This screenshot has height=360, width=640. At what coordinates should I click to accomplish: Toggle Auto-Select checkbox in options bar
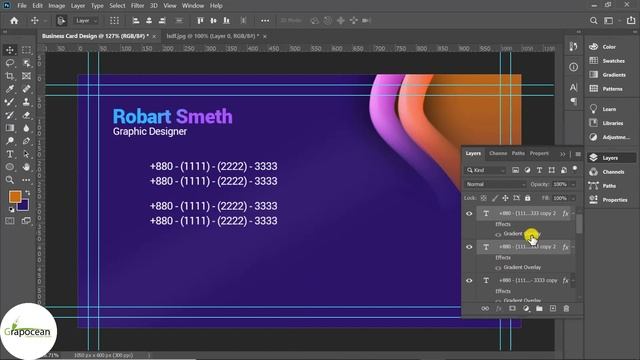(x=61, y=20)
